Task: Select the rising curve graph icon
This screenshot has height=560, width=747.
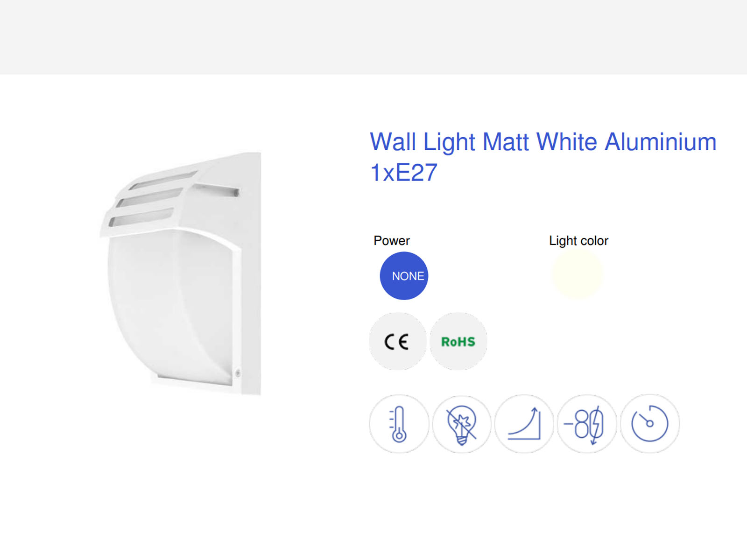Action: [x=524, y=424]
